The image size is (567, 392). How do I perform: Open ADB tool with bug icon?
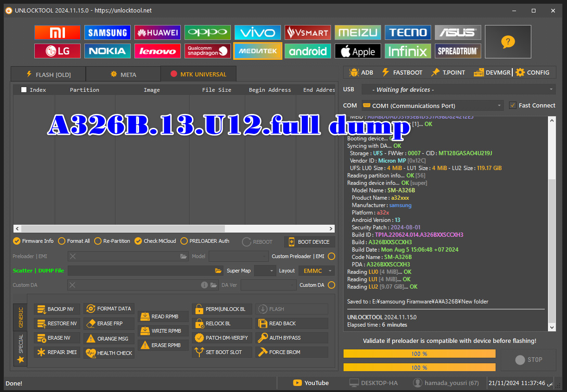pos(362,72)
